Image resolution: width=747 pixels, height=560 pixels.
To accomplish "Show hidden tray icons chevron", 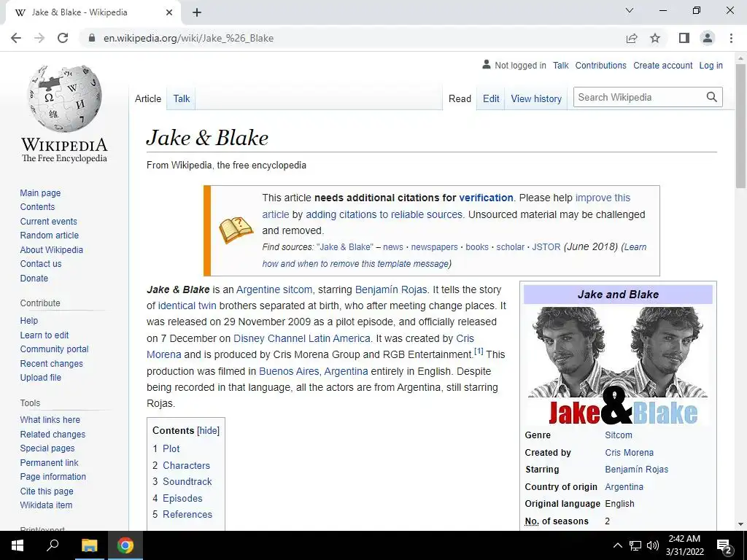I will [x=617, y=545].
